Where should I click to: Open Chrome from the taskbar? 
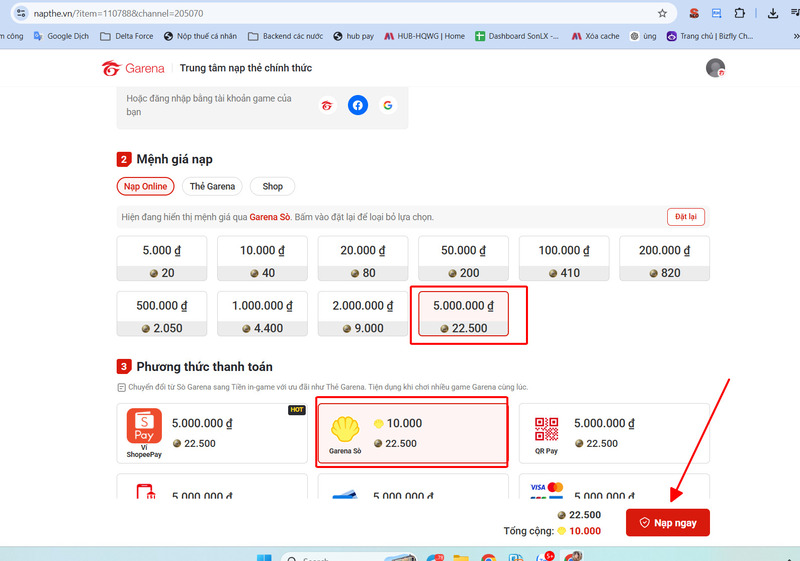click(488, 557)
